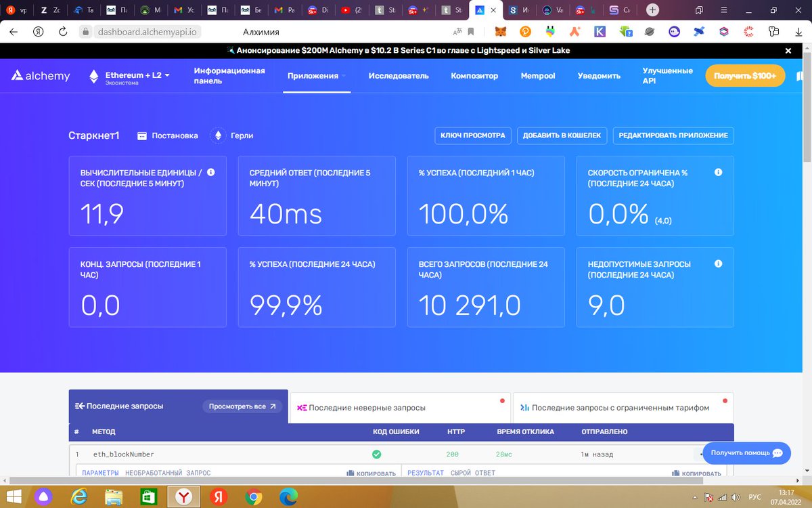Screen dimensions: 812x508
Task: Open Internet Explorer from the taskbar
Action: point(78,496)
